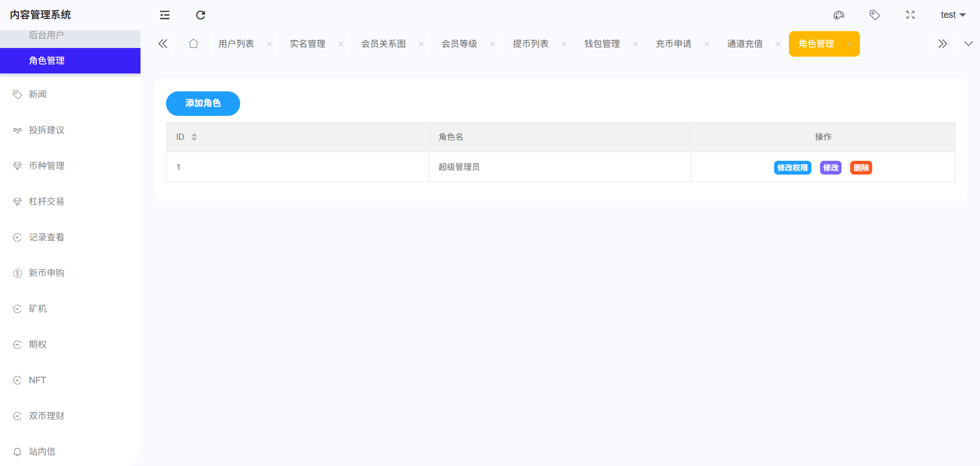
Task: Click the tag icon in the header
Action: [874, 15]
